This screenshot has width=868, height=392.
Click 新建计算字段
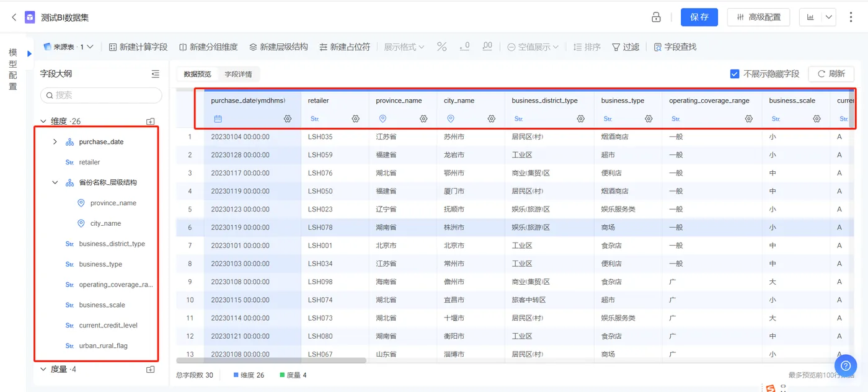coord(138,47)
